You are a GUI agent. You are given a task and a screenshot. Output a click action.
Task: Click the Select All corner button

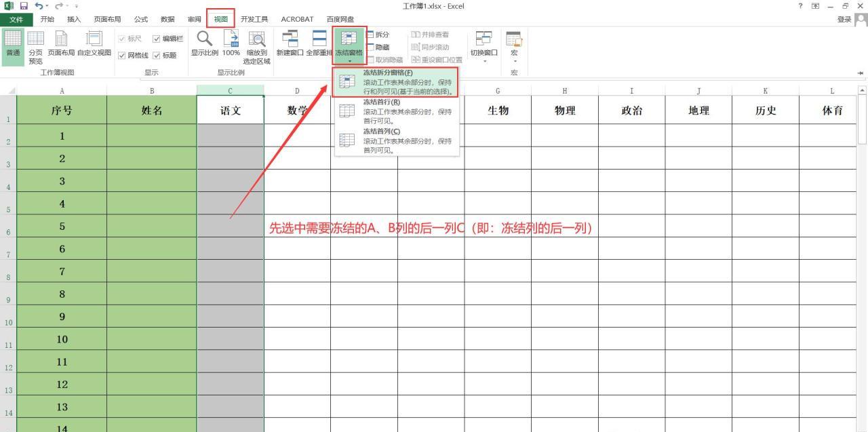click(x=8, y=90)
